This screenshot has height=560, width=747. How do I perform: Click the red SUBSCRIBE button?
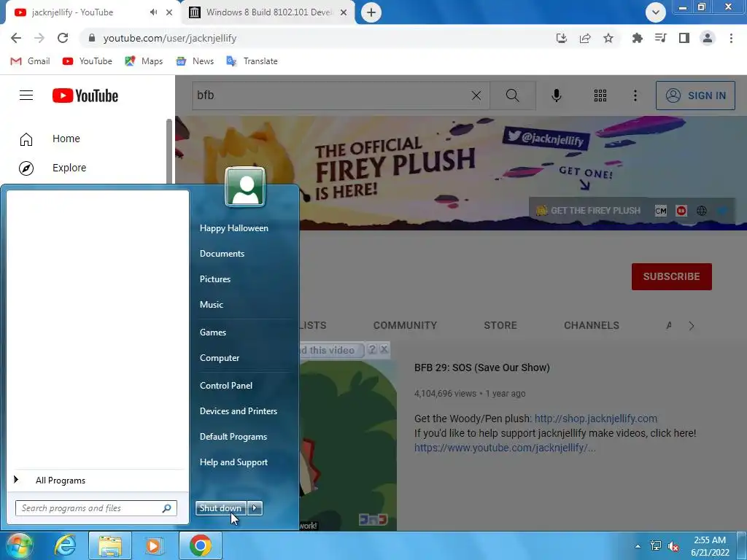(x=672, y=276)
